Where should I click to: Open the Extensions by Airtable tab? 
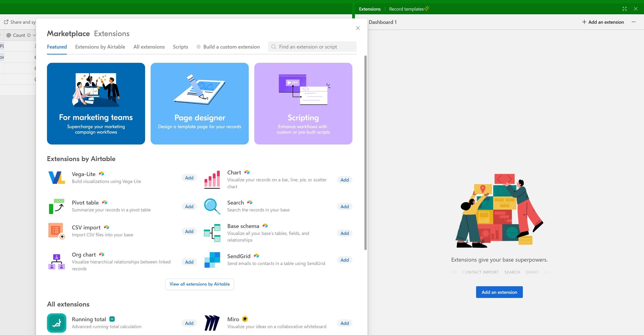coord(100,47)
